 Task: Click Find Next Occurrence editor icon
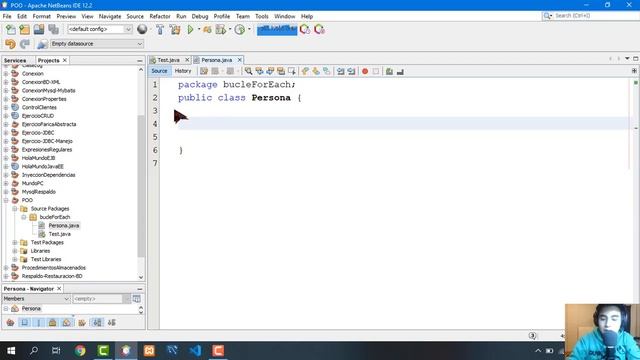pyautogui.click(x=270, y=71)
